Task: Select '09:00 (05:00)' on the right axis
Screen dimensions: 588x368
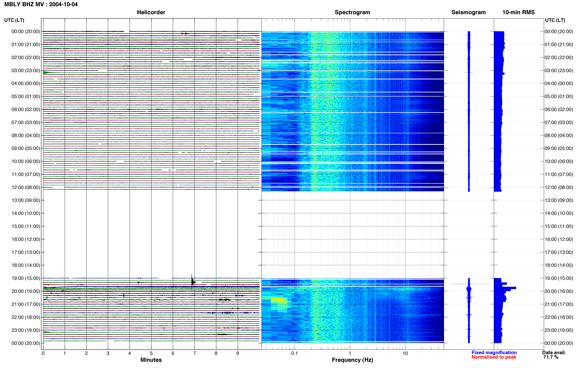Action: 559,148
